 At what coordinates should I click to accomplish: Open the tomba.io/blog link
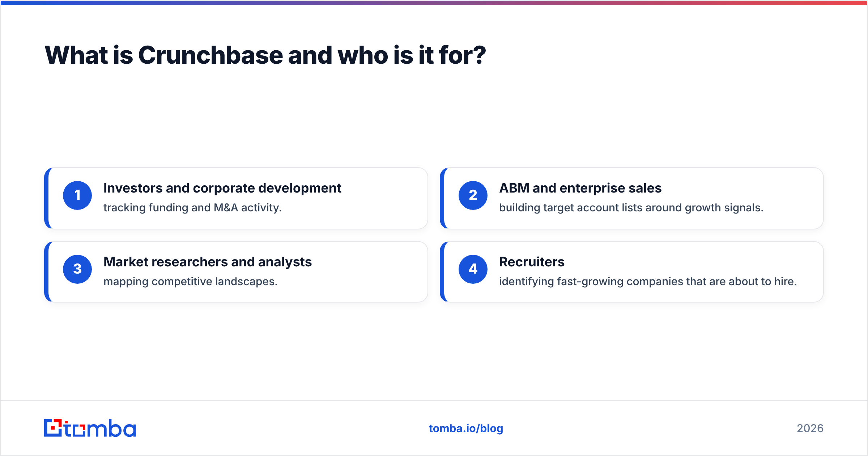466,428
